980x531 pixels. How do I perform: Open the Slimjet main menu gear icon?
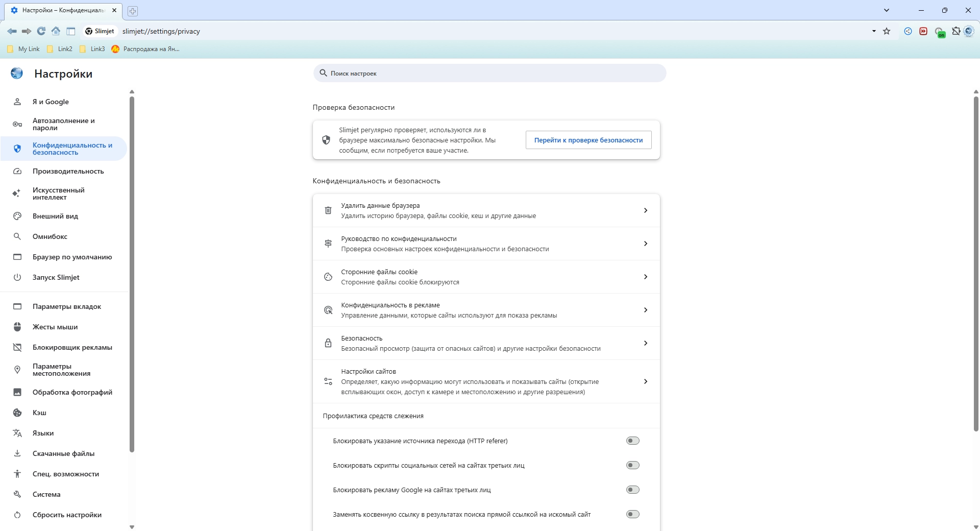tap(969, 31)
